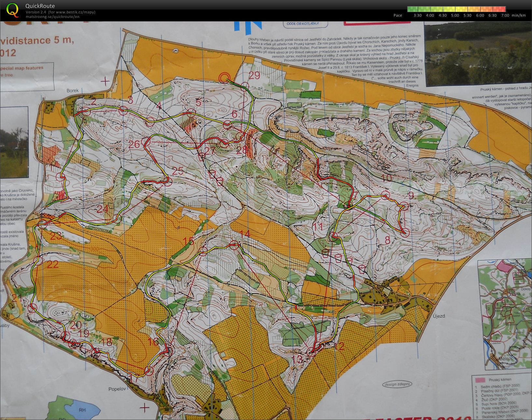Image resolution: width=532 pixels, height=420 pixels.
Task: Click the QuickRoute Q logo
Action: point(13,10)
